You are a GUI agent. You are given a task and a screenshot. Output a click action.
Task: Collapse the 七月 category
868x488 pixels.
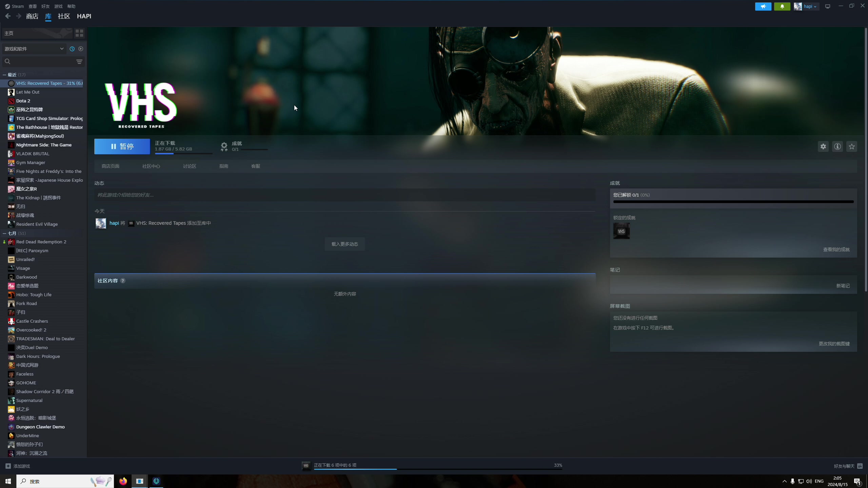click(4, 233)
